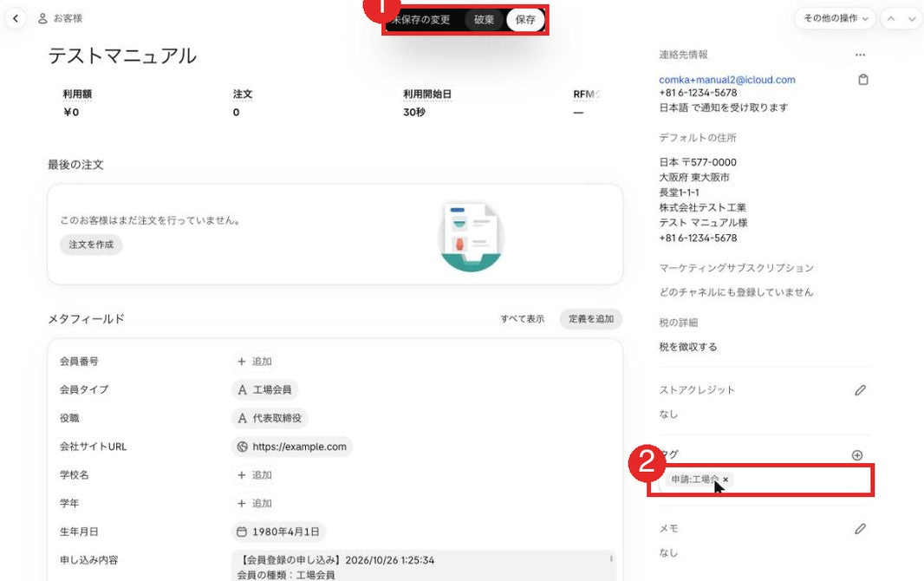Viewport: 924px width, 581px height.
Task: Go to previous customer with up arrow
Action: (x=891, y=19)
